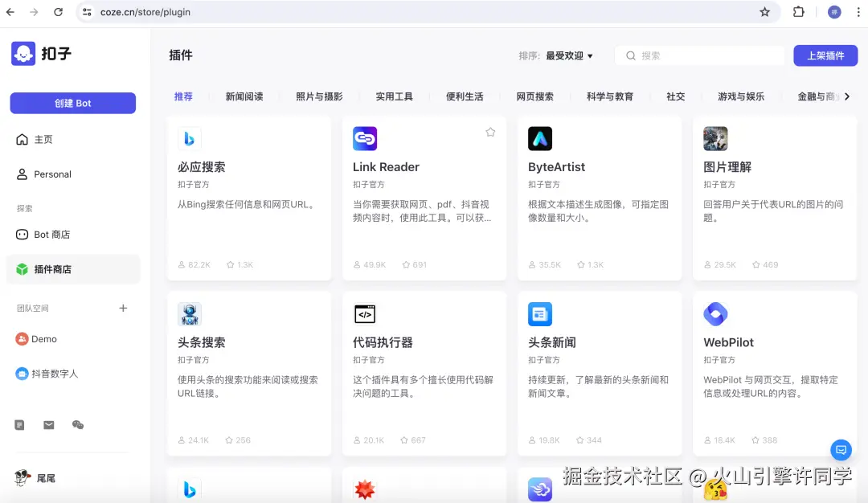The image size is (868, 503).
Task: Click the Link Reader plugin icon
Action: 365,138
